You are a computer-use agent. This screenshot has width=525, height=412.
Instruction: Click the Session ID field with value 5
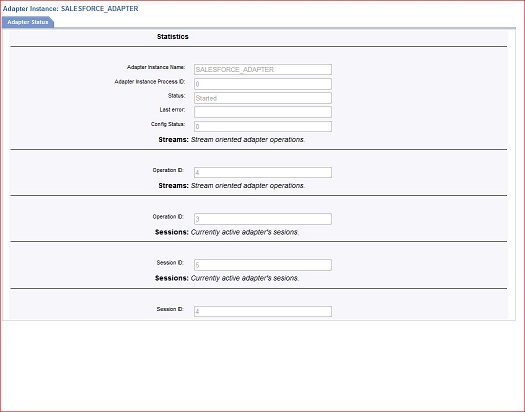coord(263,265)
